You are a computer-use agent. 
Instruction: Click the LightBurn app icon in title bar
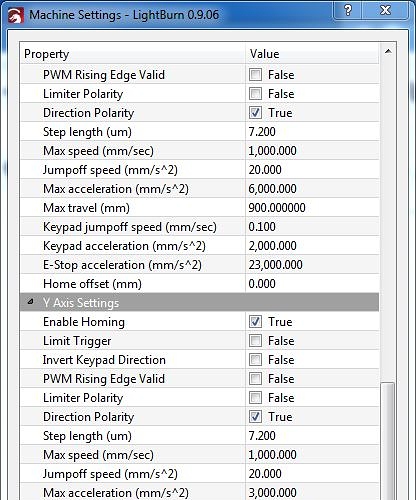coord(16,16)
